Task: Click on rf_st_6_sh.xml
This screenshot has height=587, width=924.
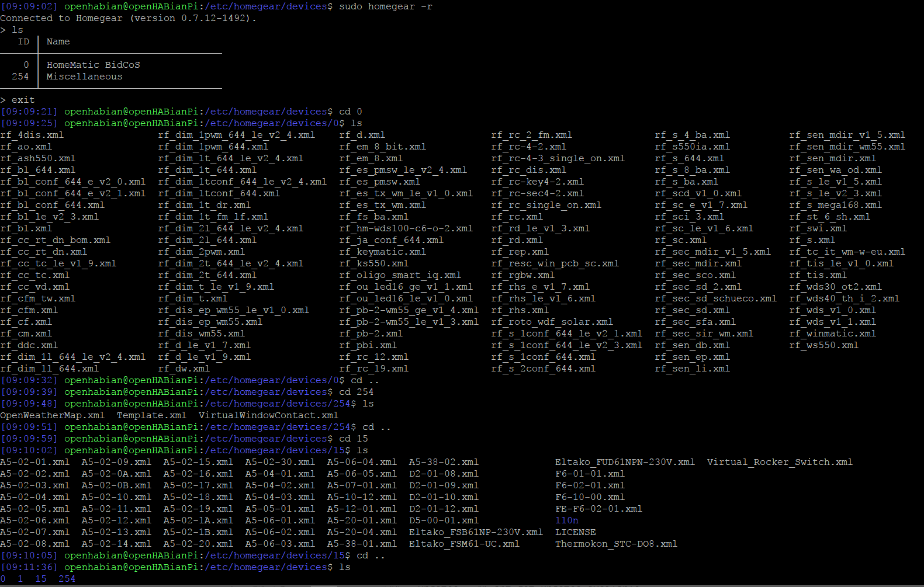Action: pyautogui.click(x=830, y=217)
